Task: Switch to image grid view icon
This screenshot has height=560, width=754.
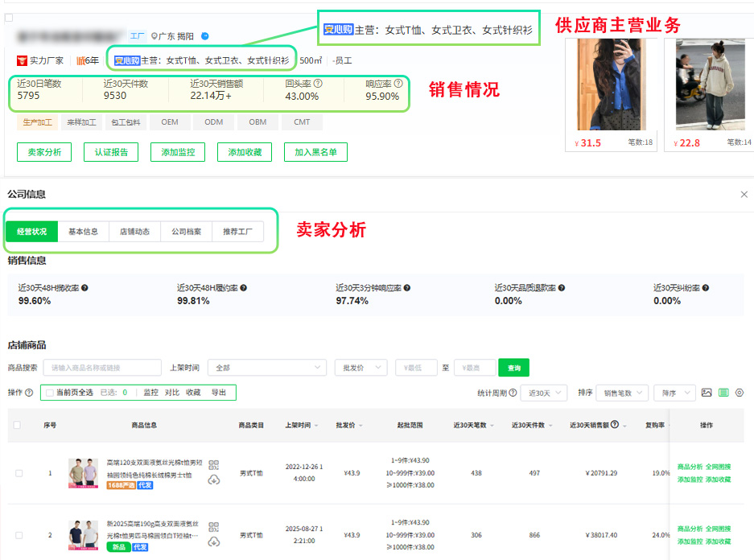Action: tap(707, 393)
